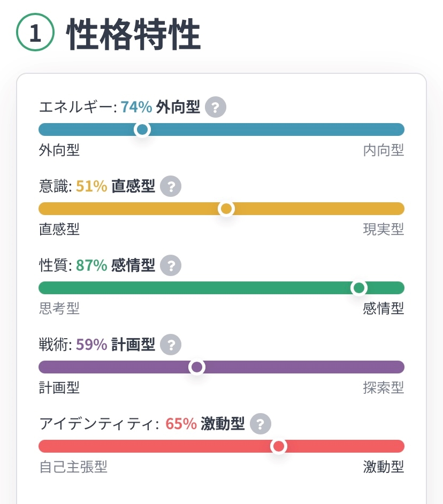Click the green 性質 slider handle
Image resolution: width=443 pixels, height=504 pixels.
tap(358, 288)
